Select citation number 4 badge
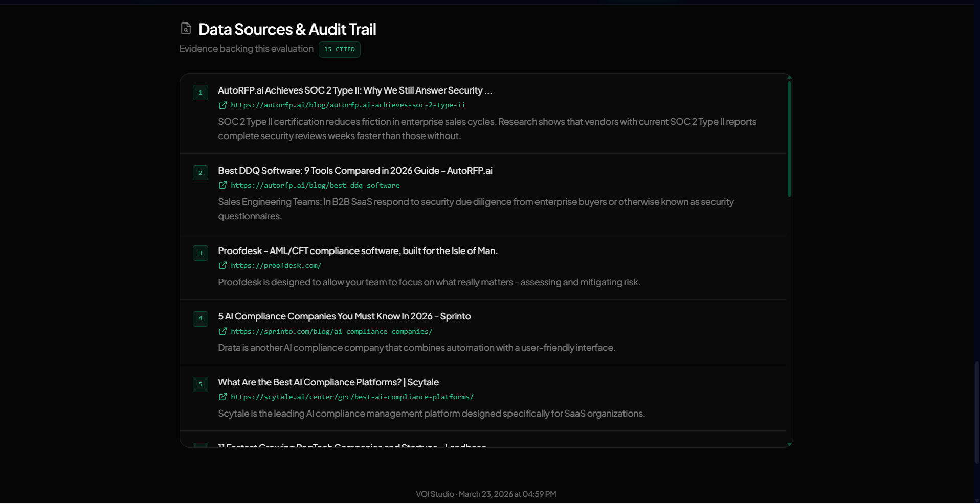 tap(201, 318)
